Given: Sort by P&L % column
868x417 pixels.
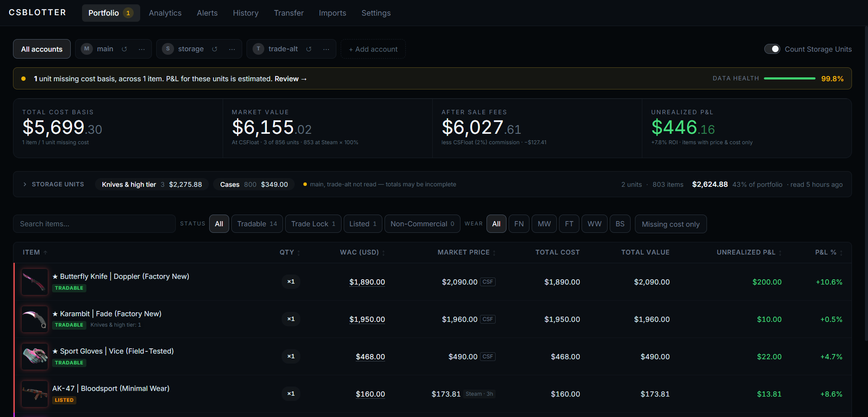Looking at the screenshot, I should [829, 252].
